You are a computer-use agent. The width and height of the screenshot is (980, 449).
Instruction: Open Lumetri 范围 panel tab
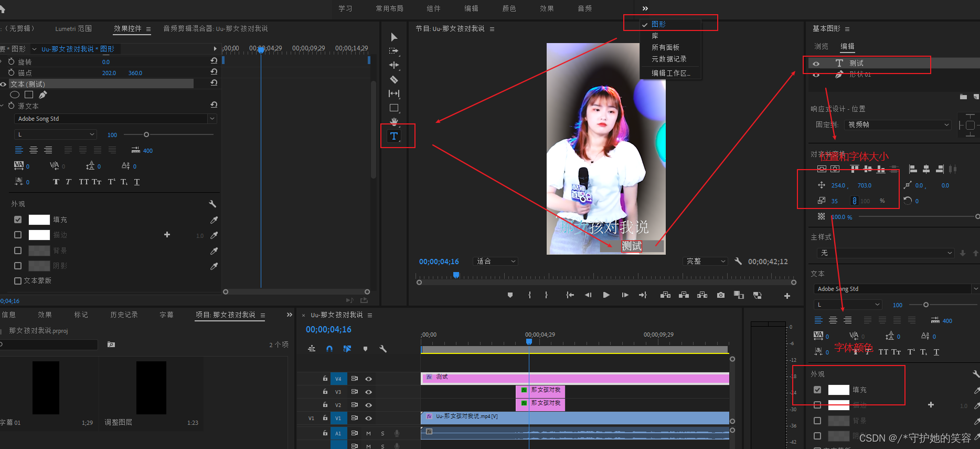(x=73, y=28)
